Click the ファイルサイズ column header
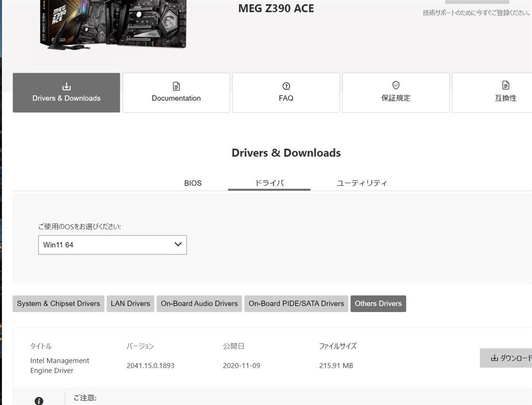 [x=338, y=346]
